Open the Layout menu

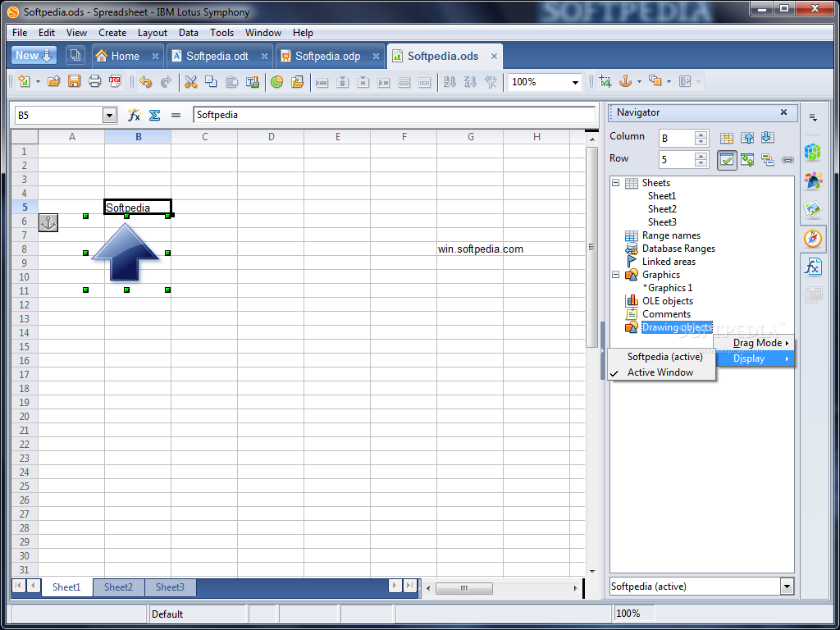tap(153, 33)
